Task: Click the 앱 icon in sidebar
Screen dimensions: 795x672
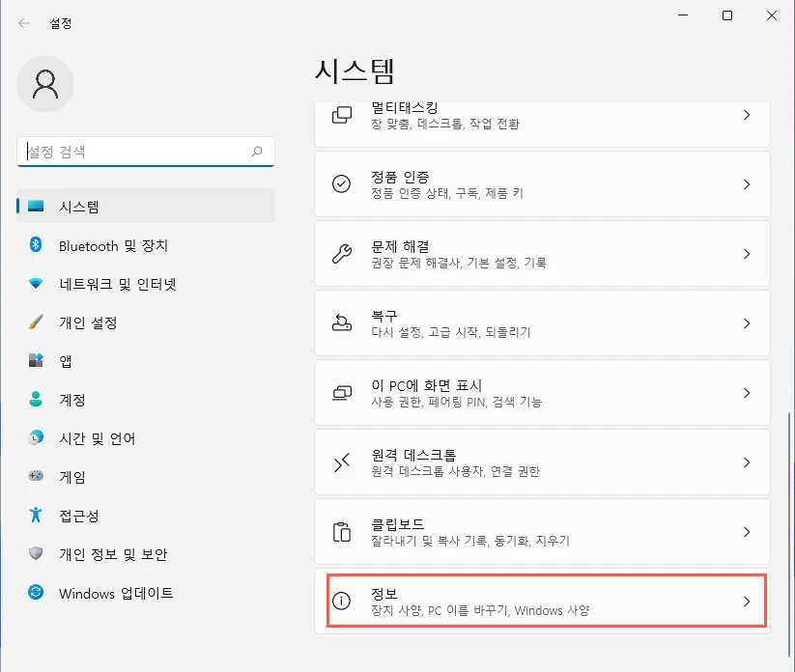Action: [36, 360]
